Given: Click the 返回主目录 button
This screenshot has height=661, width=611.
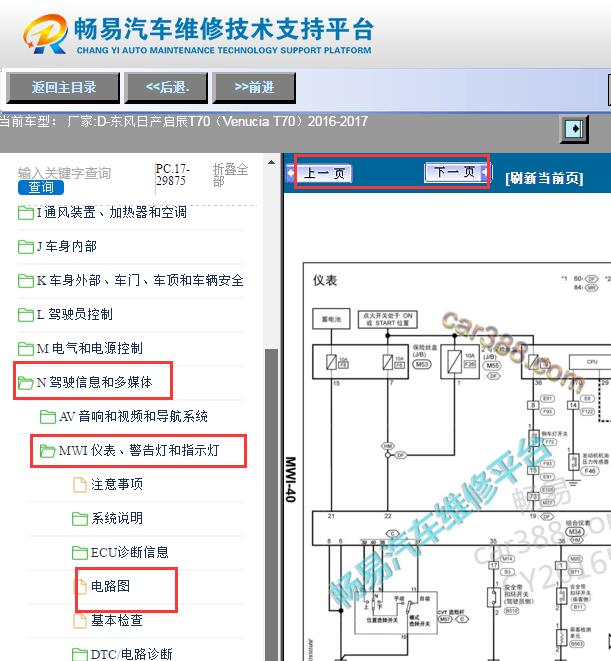Looking at the screenshot, I should click(63, 87).
